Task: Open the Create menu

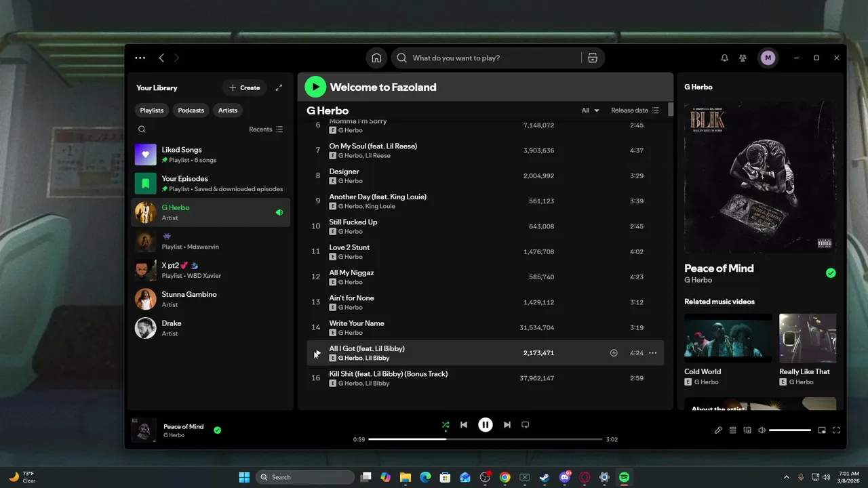Action: point(245,87)
